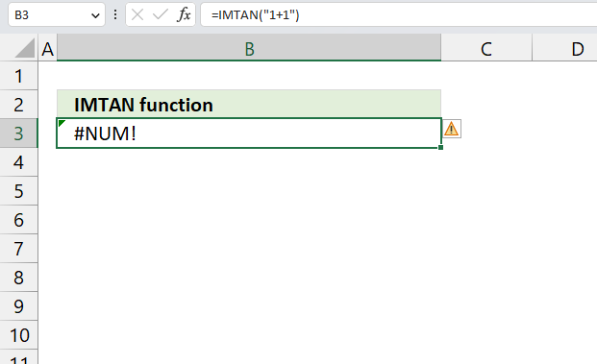Click the Name Box showing B3

pos(57,14)
